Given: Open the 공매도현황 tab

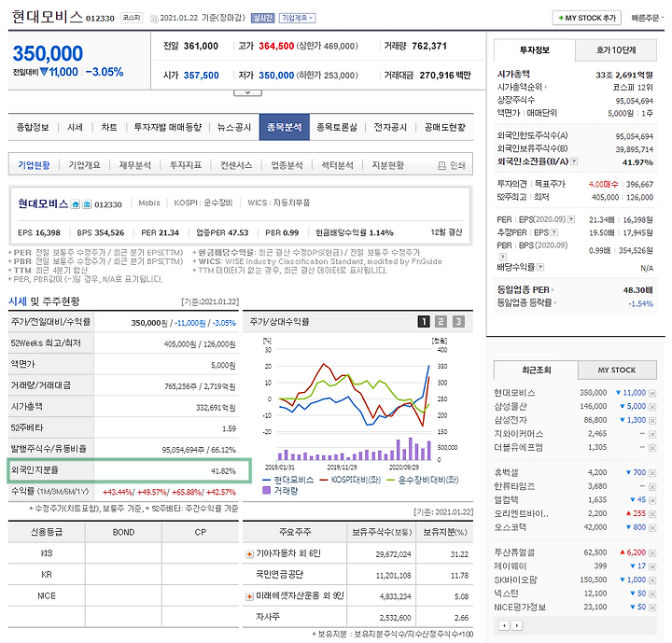Looking at the screenshot, I should pos(445,127).
